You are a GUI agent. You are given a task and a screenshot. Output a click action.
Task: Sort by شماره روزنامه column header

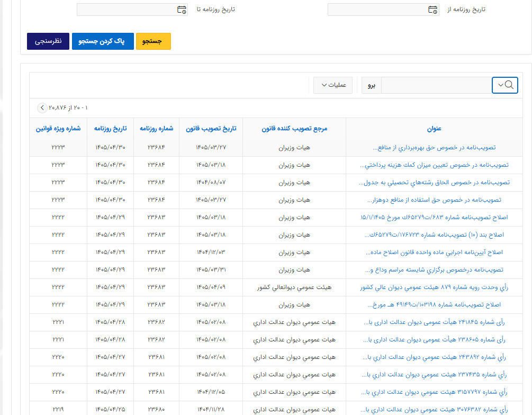click(156, 129)
